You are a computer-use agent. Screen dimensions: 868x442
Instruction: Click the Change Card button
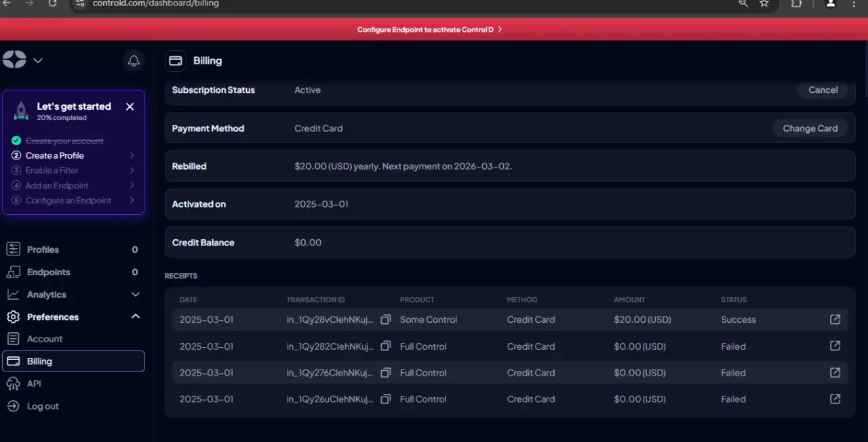(x=810, y=128)
